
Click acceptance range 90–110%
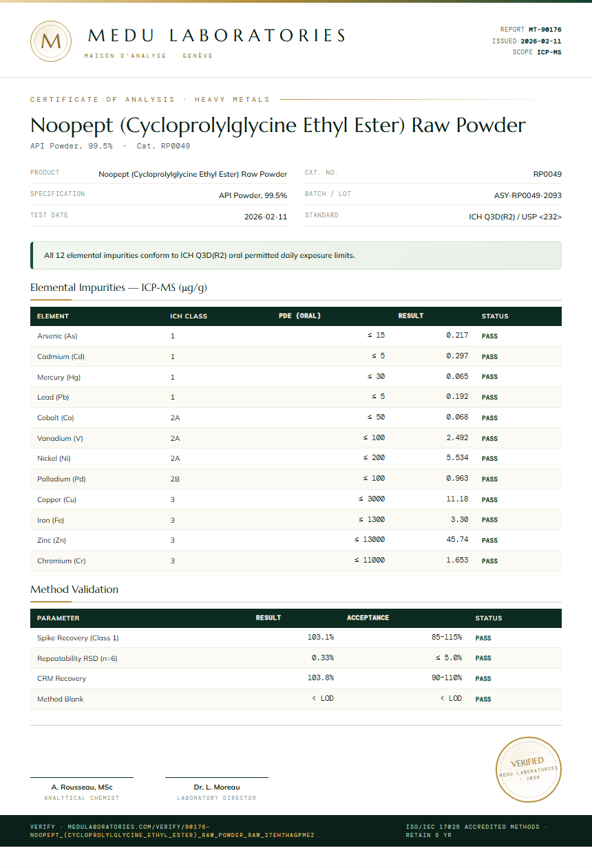[447, 678]
